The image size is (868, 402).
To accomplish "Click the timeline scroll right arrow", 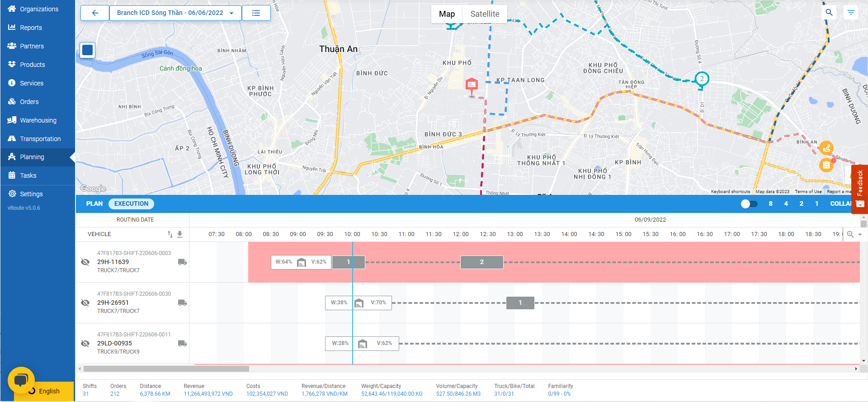I will pyautogui.click(x=856, y=369).
